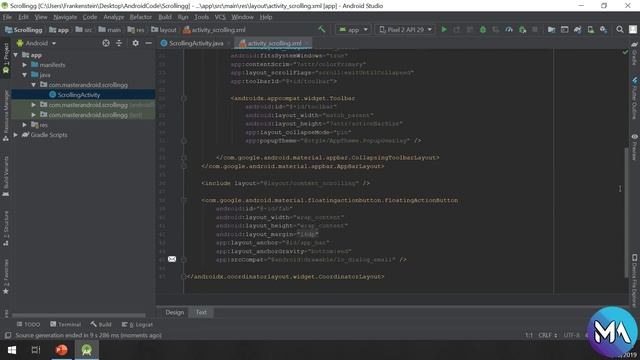The width and height of the screenshot is (640, 360).
Task: Open the Build tool window button
Action: [101, 324]
